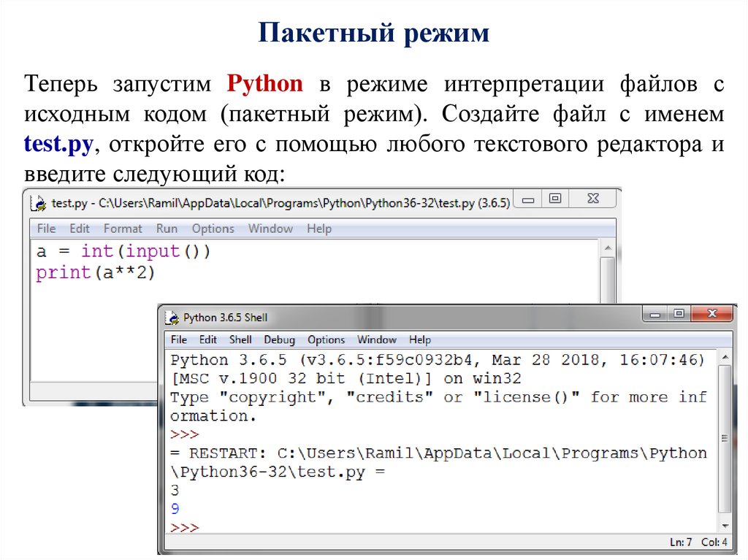The image size is (748, 560).
Task: Minimize the test.py editor window
Action: click(527, 199)
